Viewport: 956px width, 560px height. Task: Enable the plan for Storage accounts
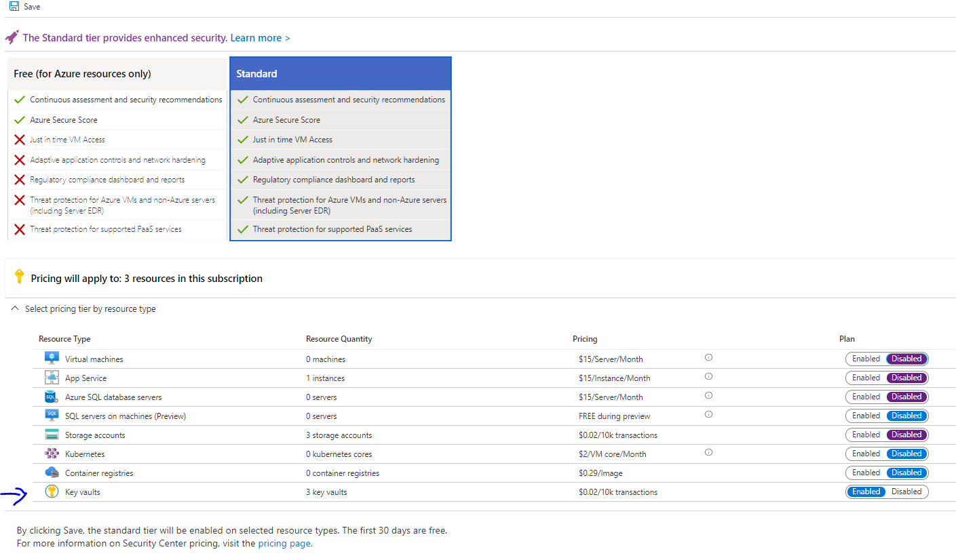[x=866, y=435]
